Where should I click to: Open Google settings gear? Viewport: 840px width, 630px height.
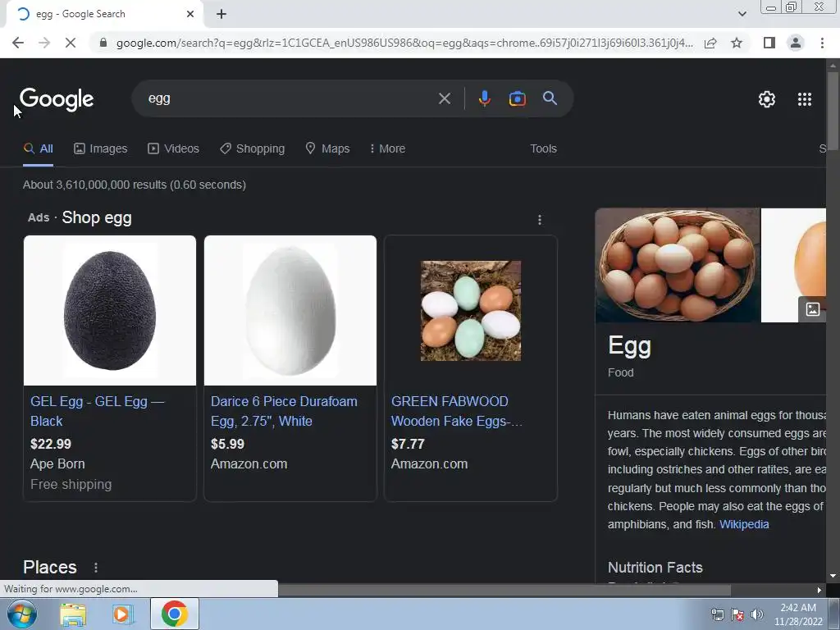click(x=767, y=99)
